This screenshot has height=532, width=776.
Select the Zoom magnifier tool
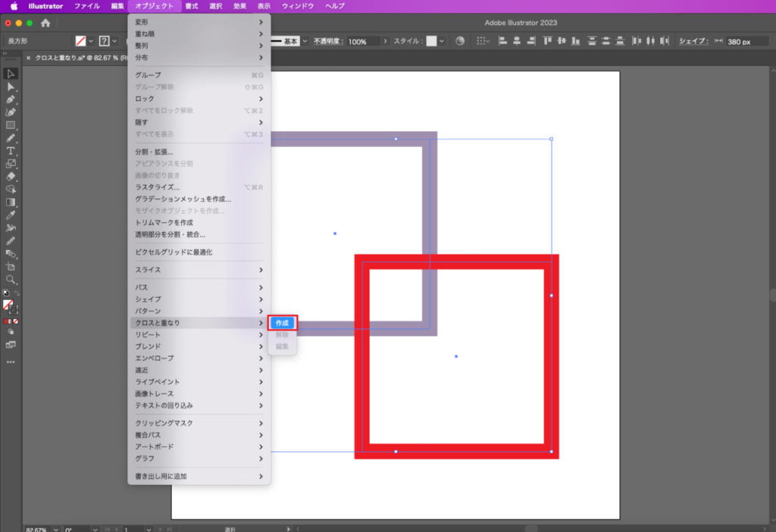click(x=11, y=280)
